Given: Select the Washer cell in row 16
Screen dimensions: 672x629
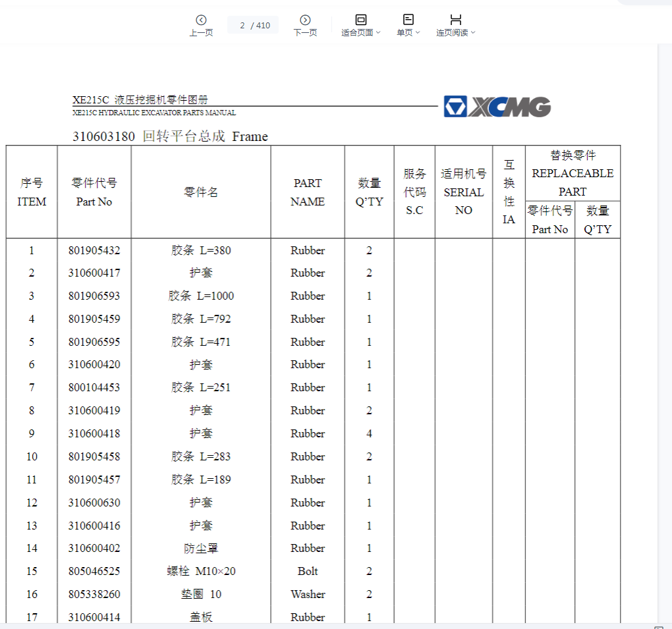Looking at the screenshot, I should point(308,594).
